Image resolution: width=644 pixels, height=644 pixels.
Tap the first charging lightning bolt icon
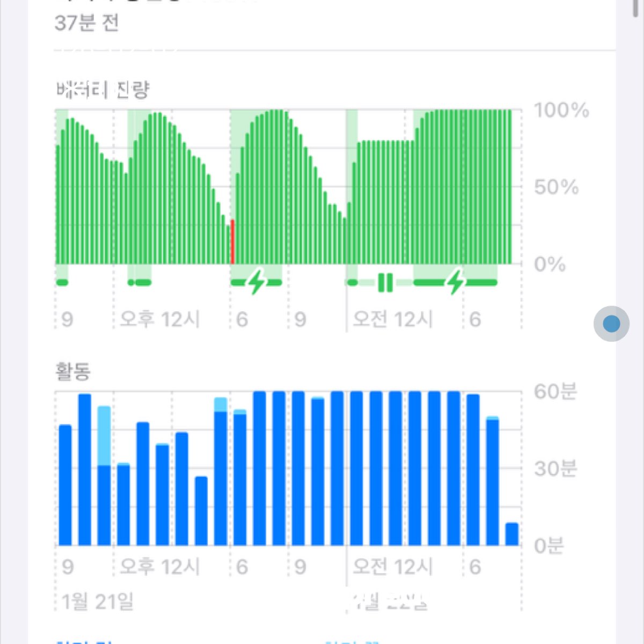click(257, 282)
